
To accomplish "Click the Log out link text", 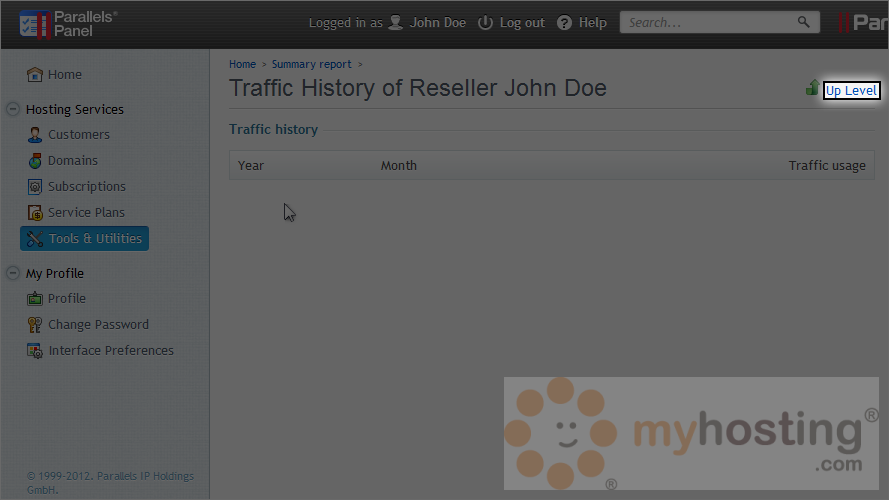I will pos(522,23).
